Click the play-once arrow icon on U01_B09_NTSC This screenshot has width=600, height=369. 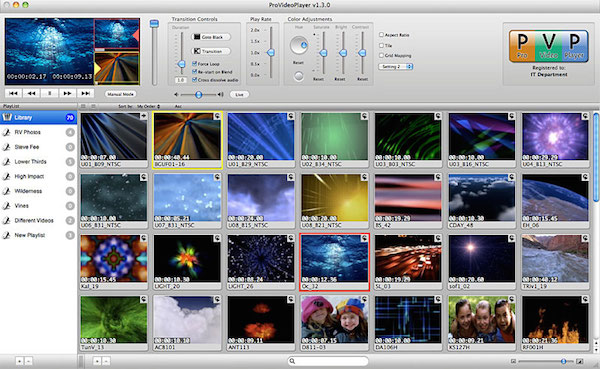143,116
